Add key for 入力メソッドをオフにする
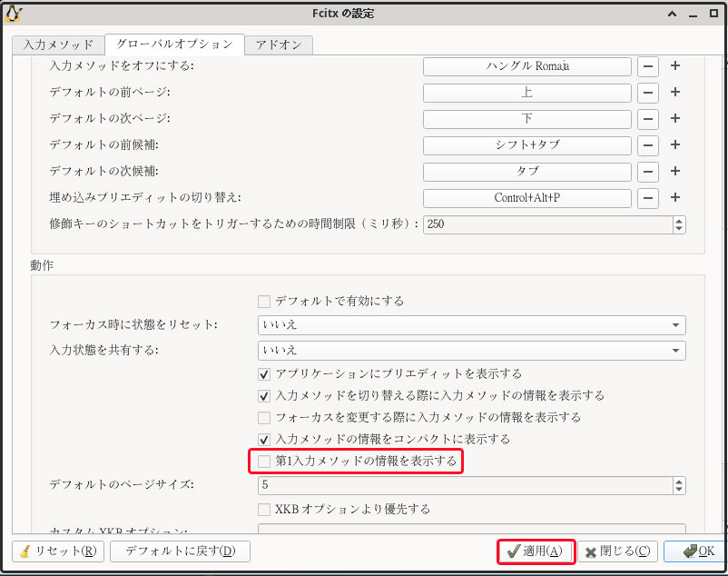Viewport: 728px width, 576px height. coord(675,66)
